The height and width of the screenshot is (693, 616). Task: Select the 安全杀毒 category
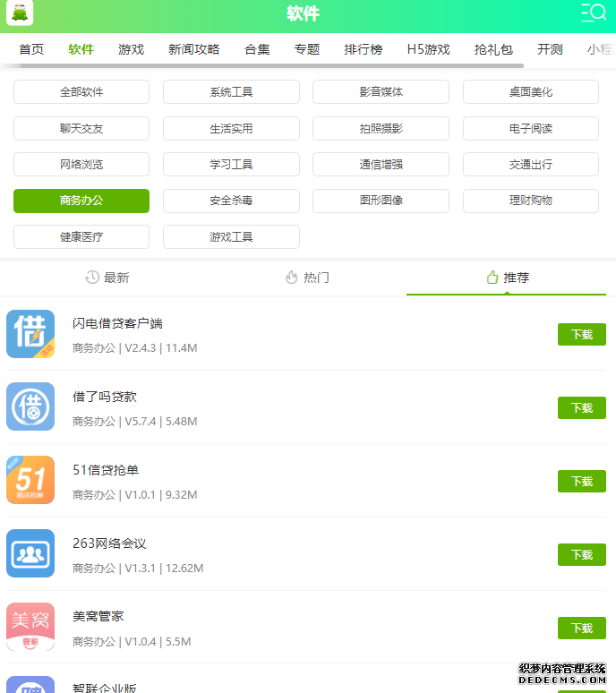click(x=231, y=201)
